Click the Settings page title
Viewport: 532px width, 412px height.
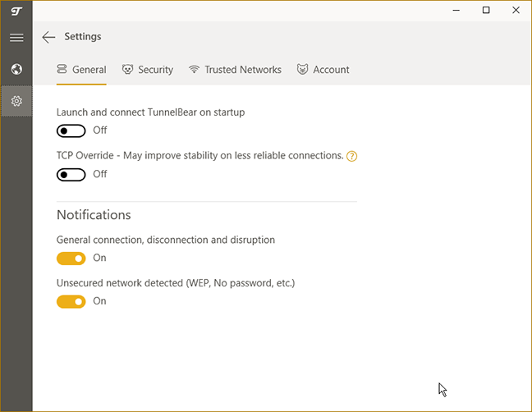click(x=83, y=37)
